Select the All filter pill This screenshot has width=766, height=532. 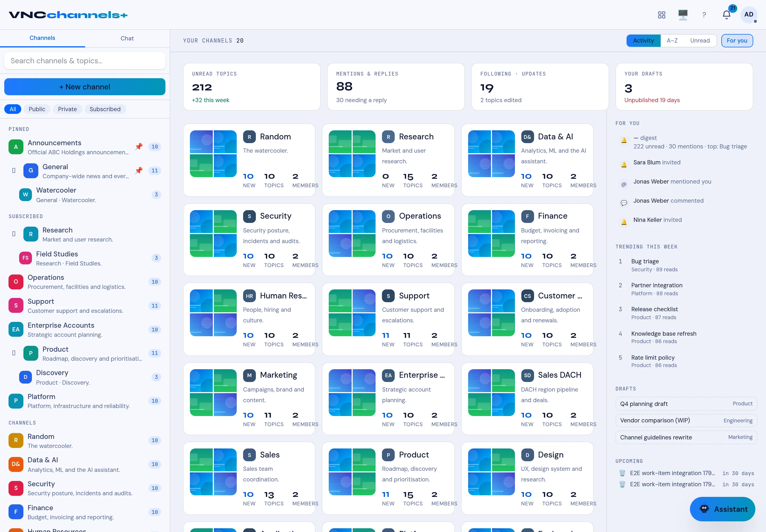[13, 109]
